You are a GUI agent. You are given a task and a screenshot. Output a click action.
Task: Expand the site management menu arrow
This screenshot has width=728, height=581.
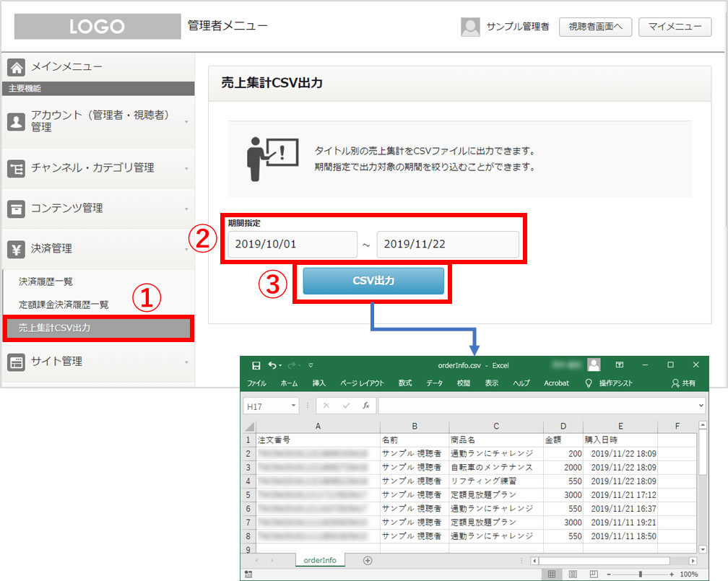tap(186, 362)
